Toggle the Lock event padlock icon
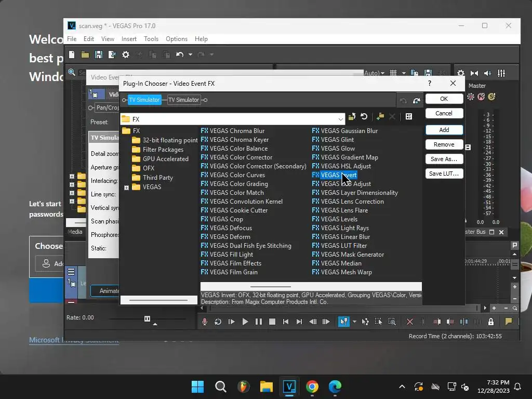 pos(490,322)
